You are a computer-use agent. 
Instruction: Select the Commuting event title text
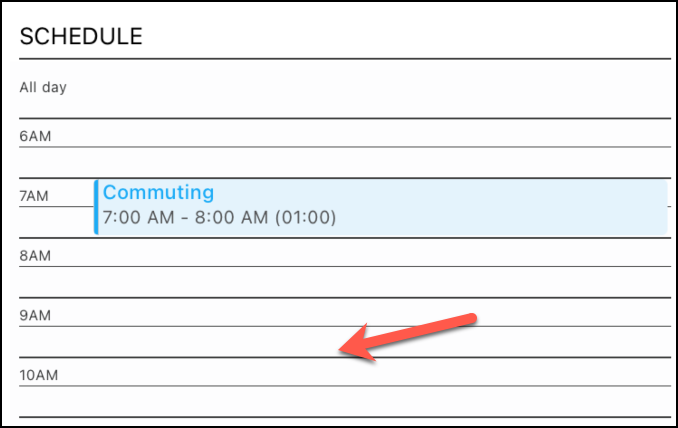(158, 192)
